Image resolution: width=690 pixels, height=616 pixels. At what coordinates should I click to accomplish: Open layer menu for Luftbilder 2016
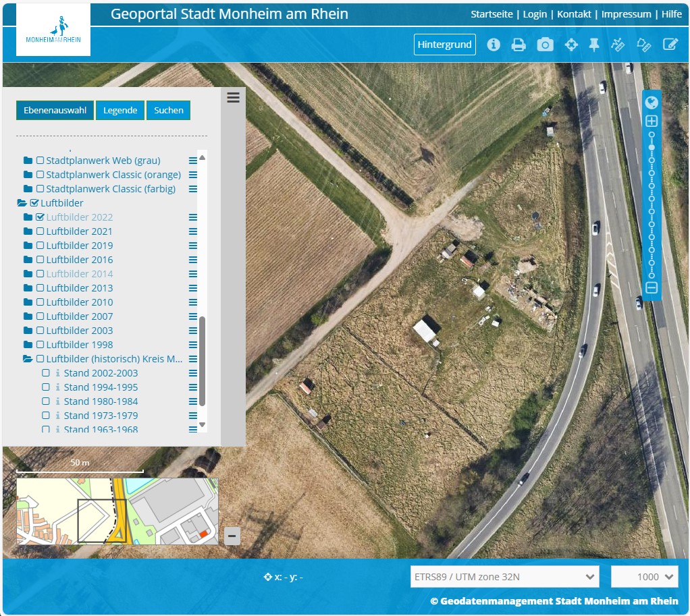tap(192, 259)
